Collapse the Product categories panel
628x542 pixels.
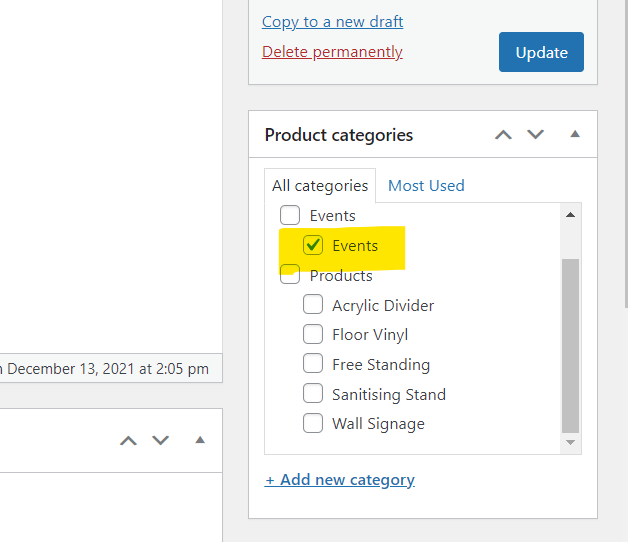pyautogui.click(x=574, y=134)
